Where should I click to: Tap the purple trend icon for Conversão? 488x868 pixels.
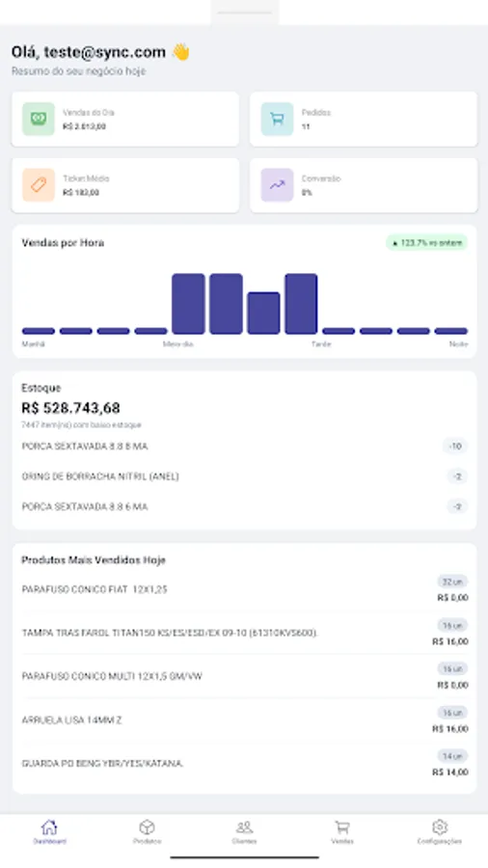tap(277, 185)
